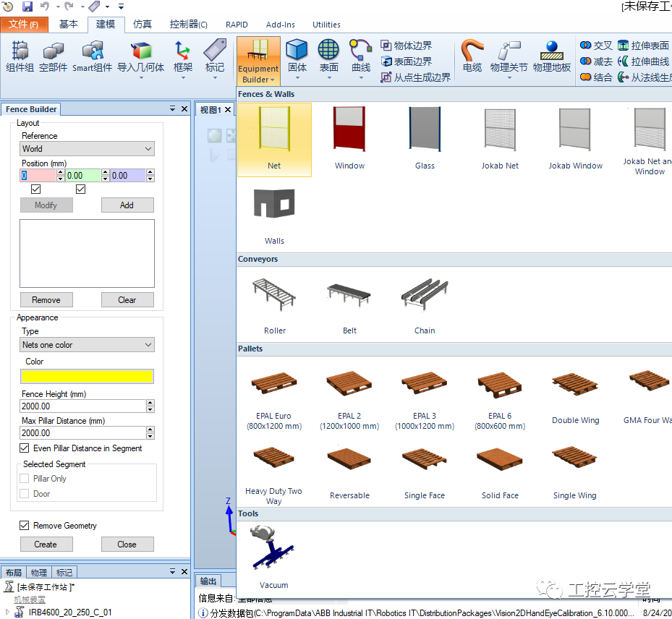Select the Jokab Window fence
The height and width of the screenshot is (619, 672).
tap(575, 140)
